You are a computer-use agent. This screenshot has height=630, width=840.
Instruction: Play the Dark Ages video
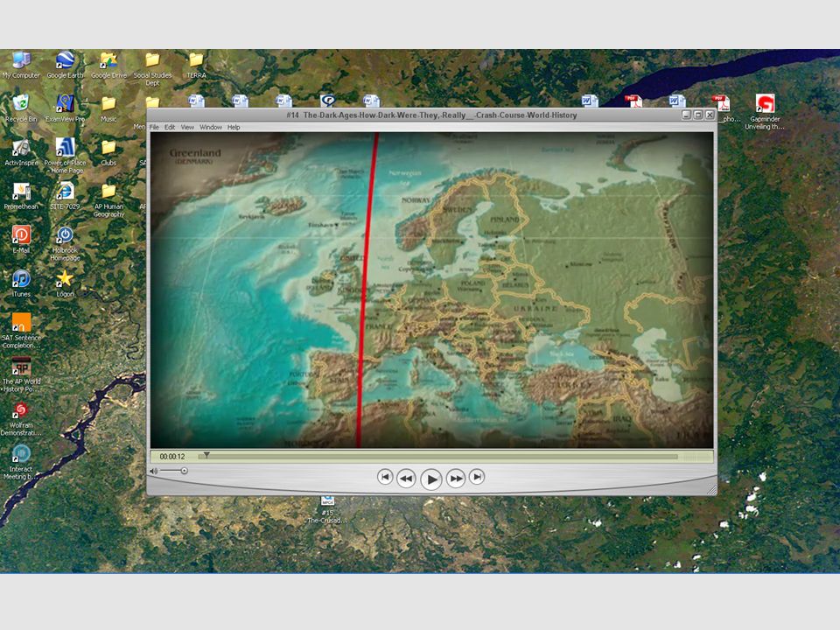pos(430,479)
